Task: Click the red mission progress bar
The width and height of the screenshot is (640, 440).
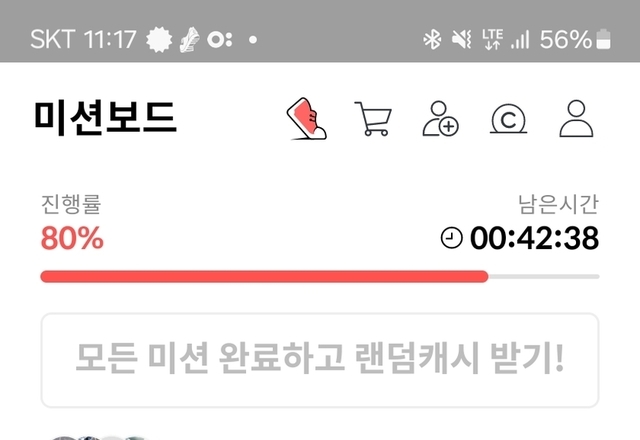Action: pyautogui.click(x=264, y=276)
